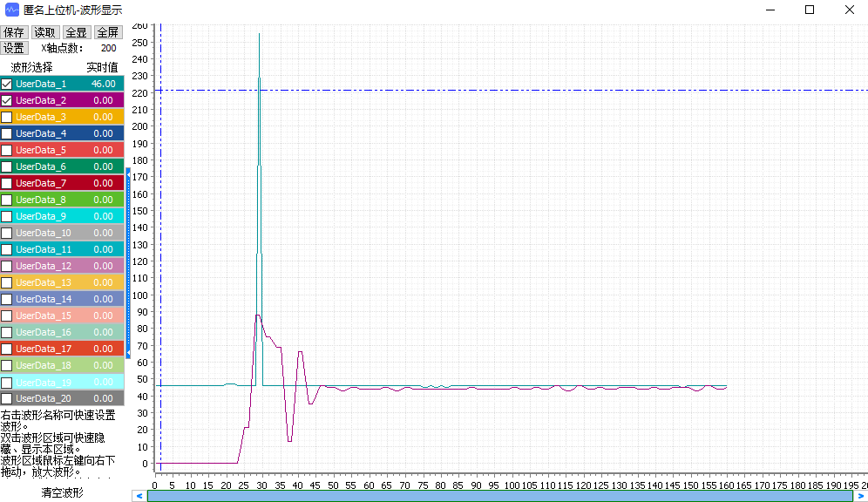
Task: Click the X轴点数 value 200
Action: 108,48
